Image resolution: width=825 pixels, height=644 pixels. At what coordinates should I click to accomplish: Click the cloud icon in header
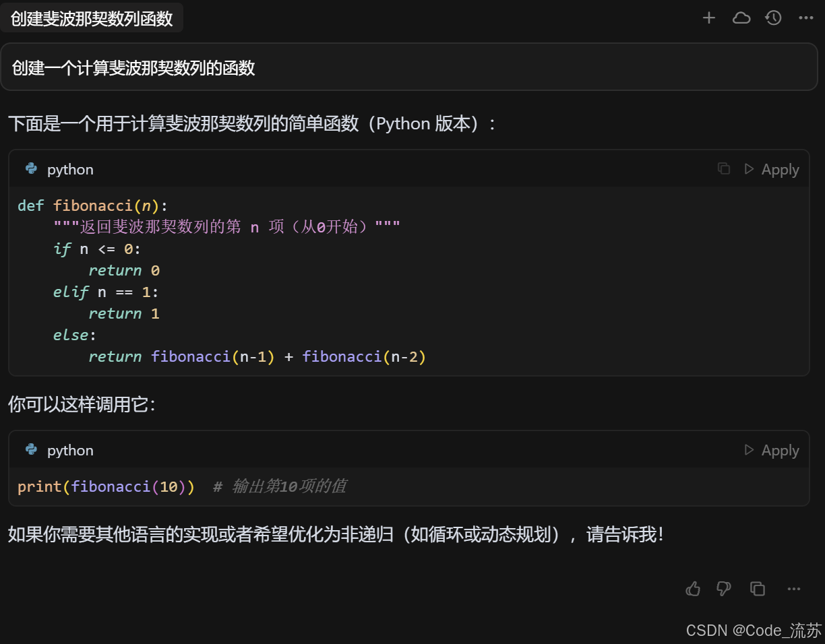741,18
